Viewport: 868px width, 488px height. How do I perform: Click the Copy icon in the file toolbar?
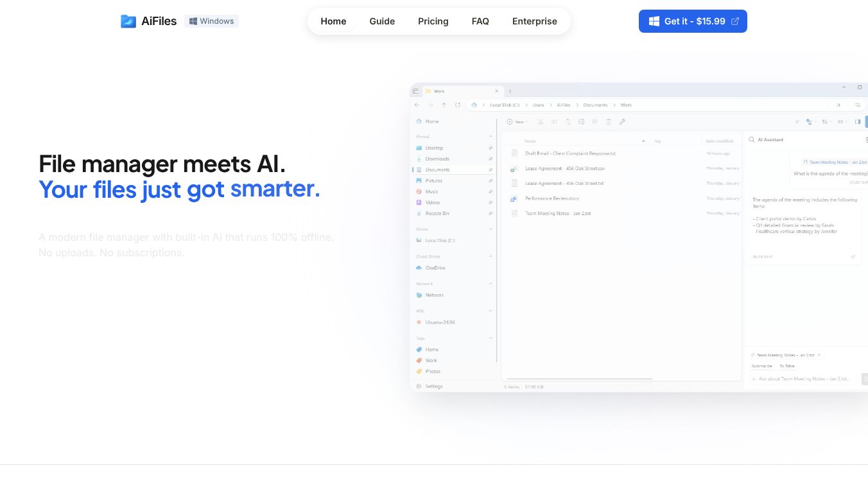(555, 121)
